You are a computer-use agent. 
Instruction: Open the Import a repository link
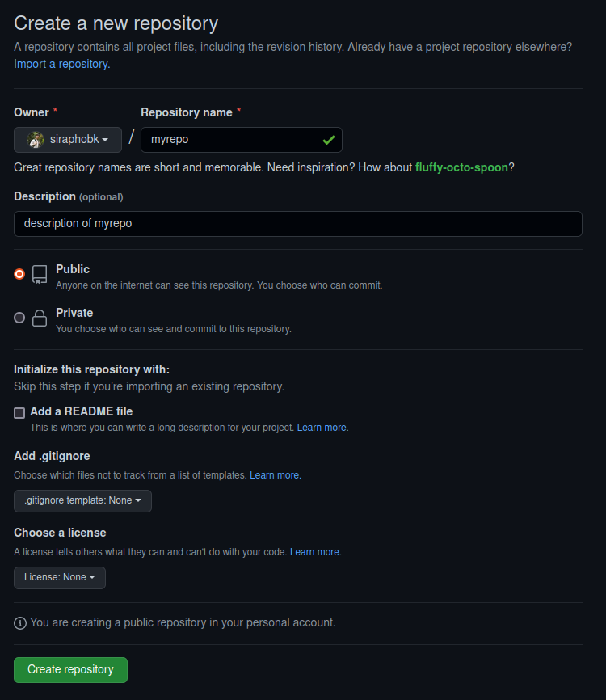click(61, 63)
